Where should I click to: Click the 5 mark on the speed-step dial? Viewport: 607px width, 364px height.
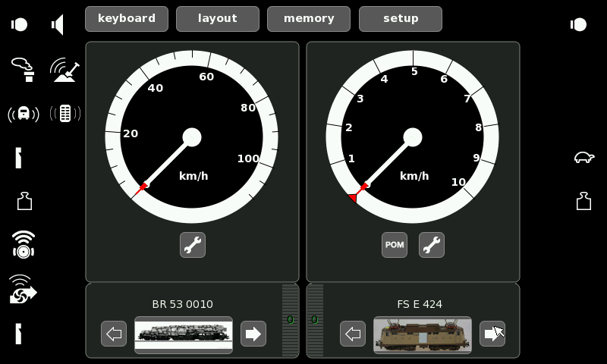(x=414, y=71)
